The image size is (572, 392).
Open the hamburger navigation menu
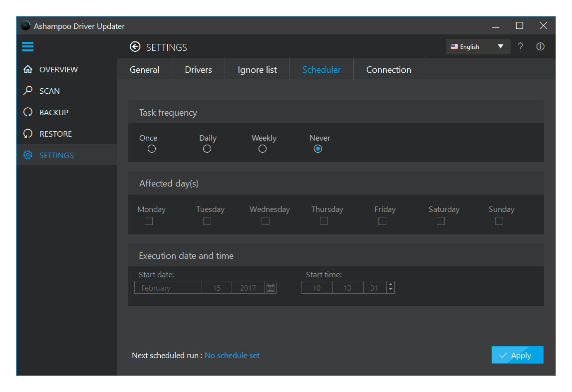click(x=27, y=46)
